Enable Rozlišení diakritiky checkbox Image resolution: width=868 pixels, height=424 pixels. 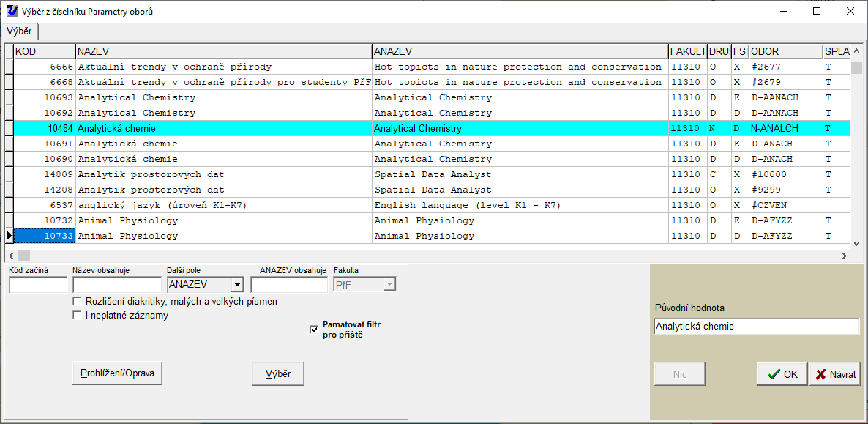click(x=78, y=301)
